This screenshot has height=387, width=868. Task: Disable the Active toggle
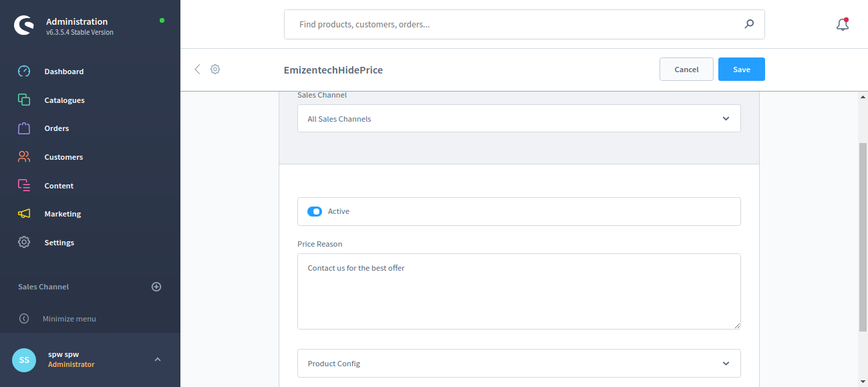pos(314,211)
